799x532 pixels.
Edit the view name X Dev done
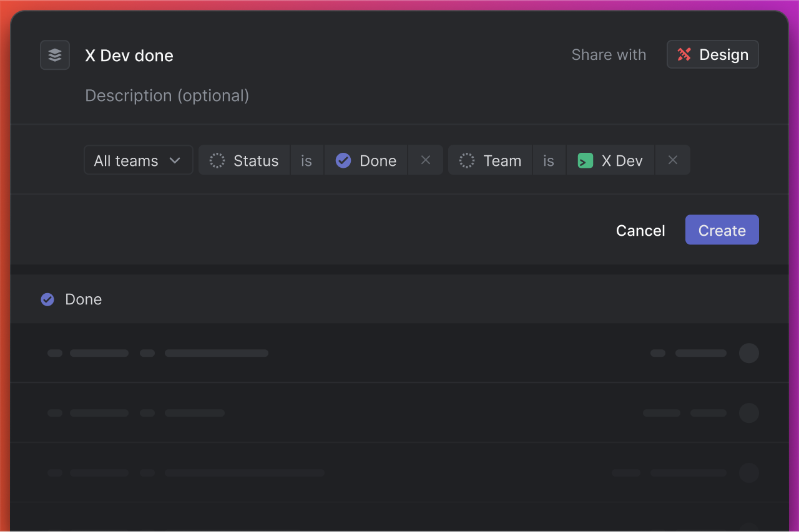[x=129, y=56]
